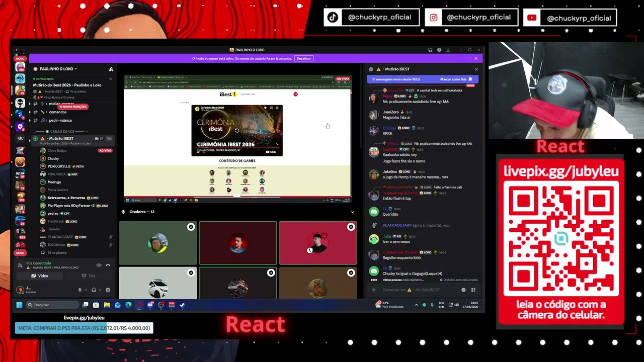Viewport: 644px width, 362px height.
Task: Open the Steam icon on the taskbar
Action: coord(182,305)
